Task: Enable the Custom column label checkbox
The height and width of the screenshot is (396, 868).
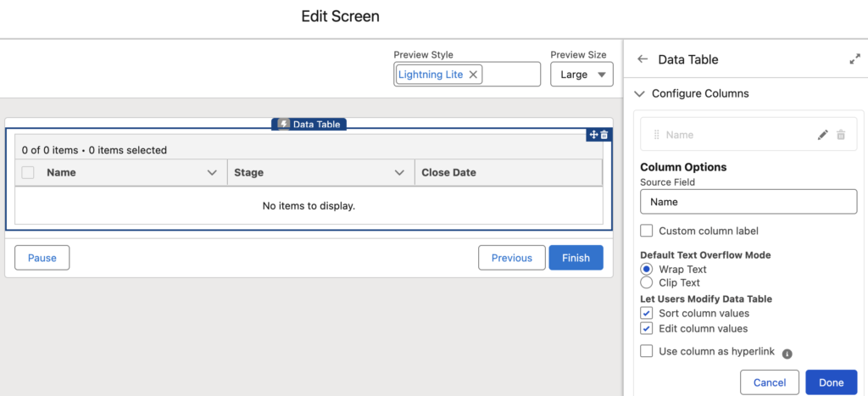Action: [x=646, y=231]
